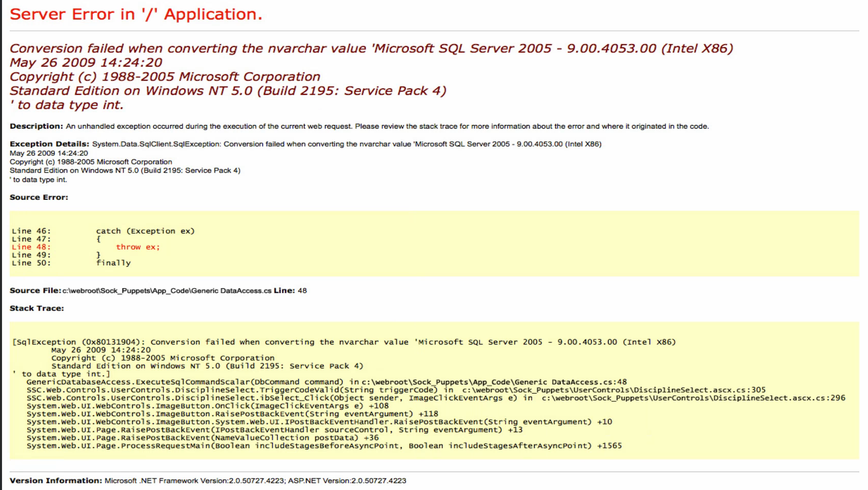Click the 'DisciplineSelect.TriggerCodeValid' stack trace entry
868x490 pixels.
coord(232,390)
